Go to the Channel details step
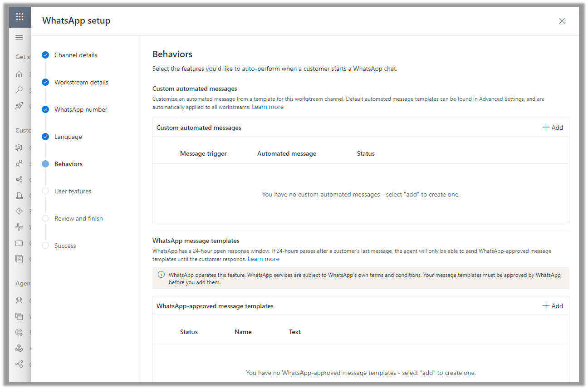Viewport: 588px width, 389px height. [76, 55]
